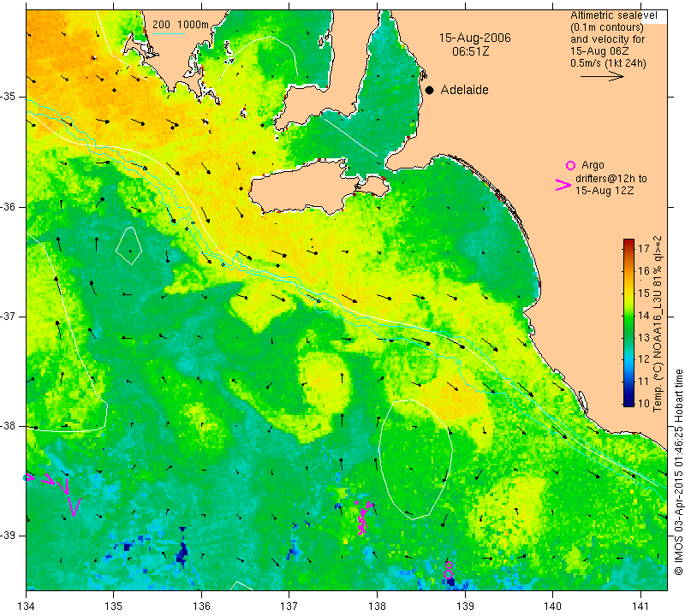The width and height of the screenshot is (685, 616).
Task: Click the 136 longitude axis label
Action: (x=201, y=607)
